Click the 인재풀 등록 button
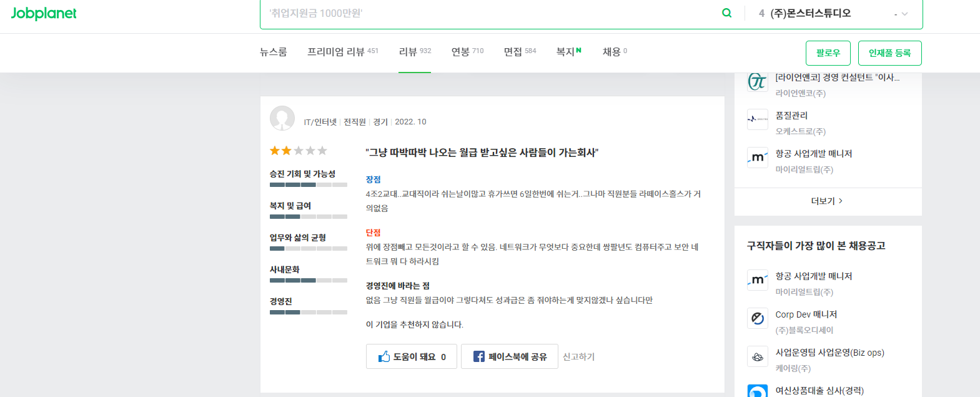The height and width of the screenshot is (397, 980). [x=890, y=53]
